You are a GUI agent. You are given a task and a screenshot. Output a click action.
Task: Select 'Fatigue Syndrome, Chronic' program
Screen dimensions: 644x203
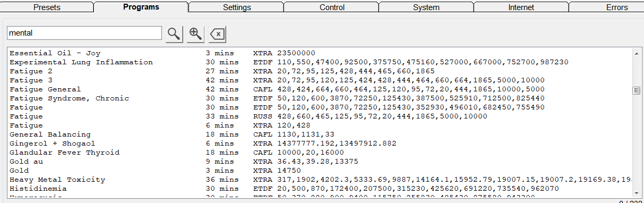[320, 98]
